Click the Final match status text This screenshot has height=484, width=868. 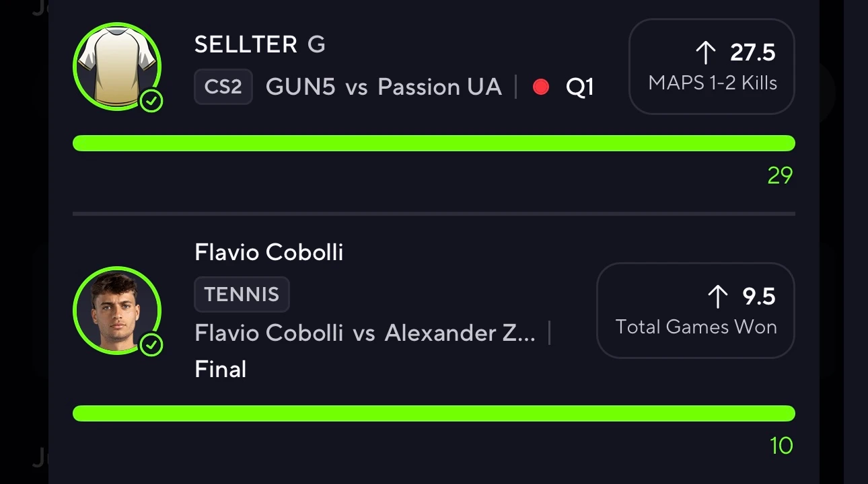(x=221, y=370)
